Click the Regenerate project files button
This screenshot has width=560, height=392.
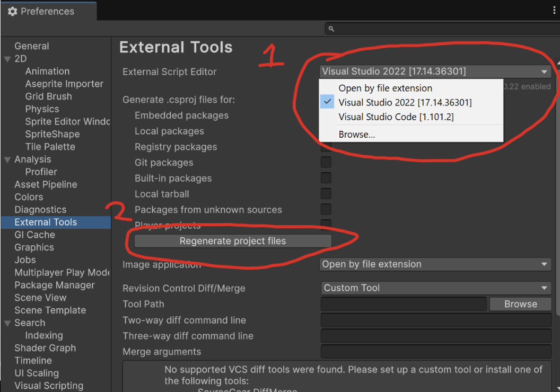[x=233, y=240]
